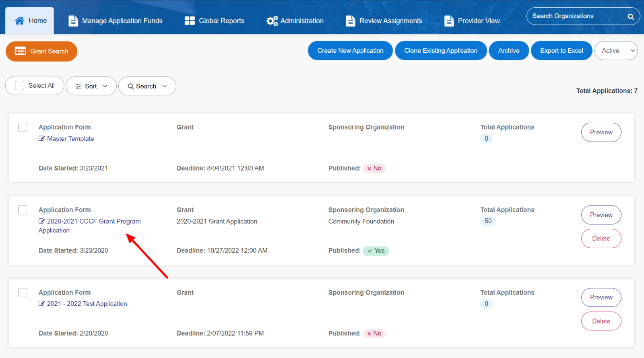
Task: Delete the 2020-2021 CCCF Grant Program Application
Action: (601, 239)
